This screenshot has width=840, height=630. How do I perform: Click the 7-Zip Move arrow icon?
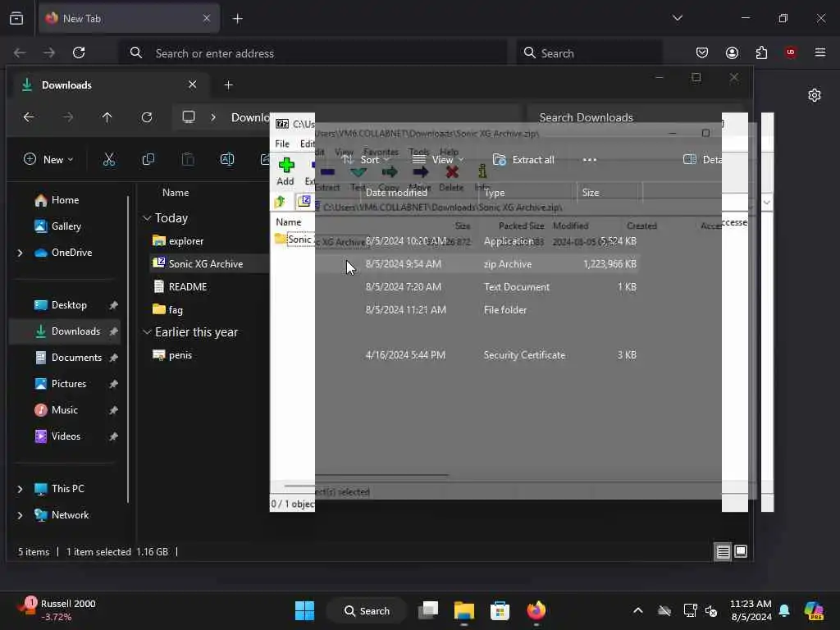pyautogui.click(x=421, y=172)
